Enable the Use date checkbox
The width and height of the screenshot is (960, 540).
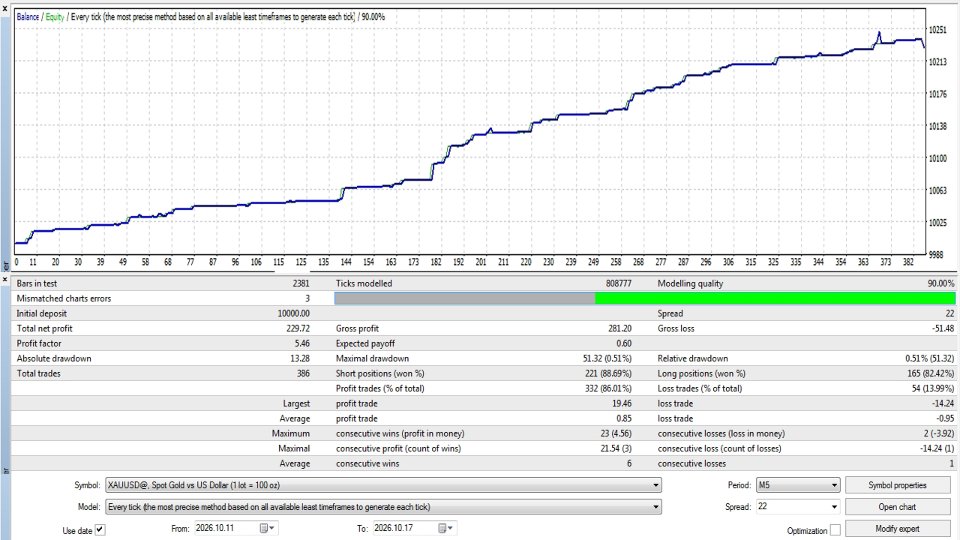coord(100,530)
